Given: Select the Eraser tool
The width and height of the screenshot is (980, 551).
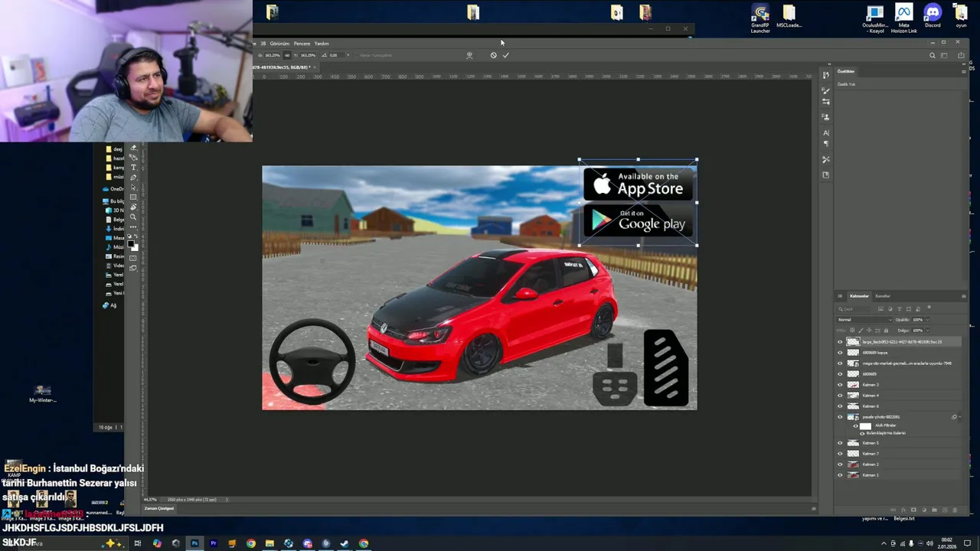Looking at the screenshot, I should (x=133, y=148).
